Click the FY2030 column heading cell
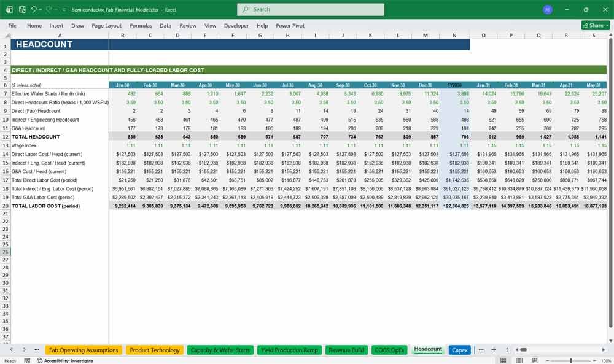Screen dimensions: 614x364 (x=454, y=85)
